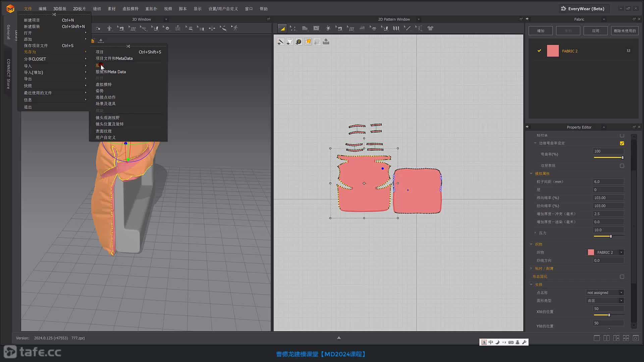Click the upload tray icon in 2D window
This screenshot has height=362, width=644.
pos(326,42)
